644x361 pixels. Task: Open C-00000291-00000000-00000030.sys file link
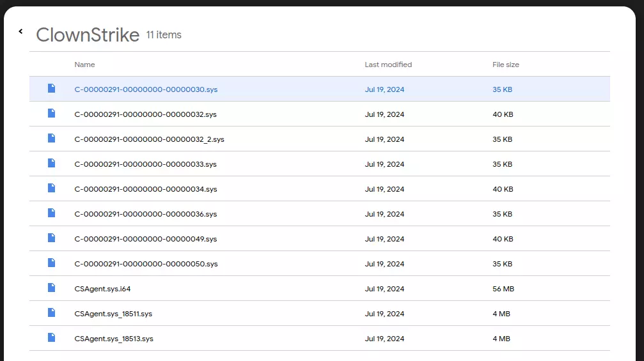point(146,89)
